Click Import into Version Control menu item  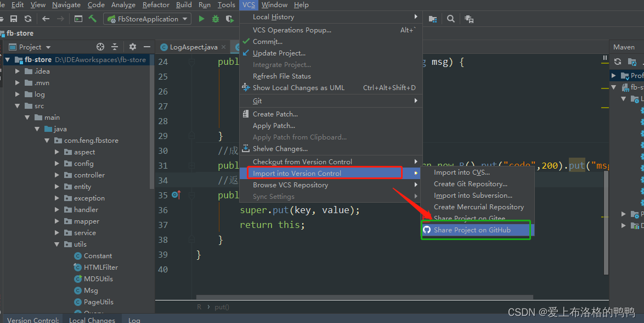(x=331, y=173)
